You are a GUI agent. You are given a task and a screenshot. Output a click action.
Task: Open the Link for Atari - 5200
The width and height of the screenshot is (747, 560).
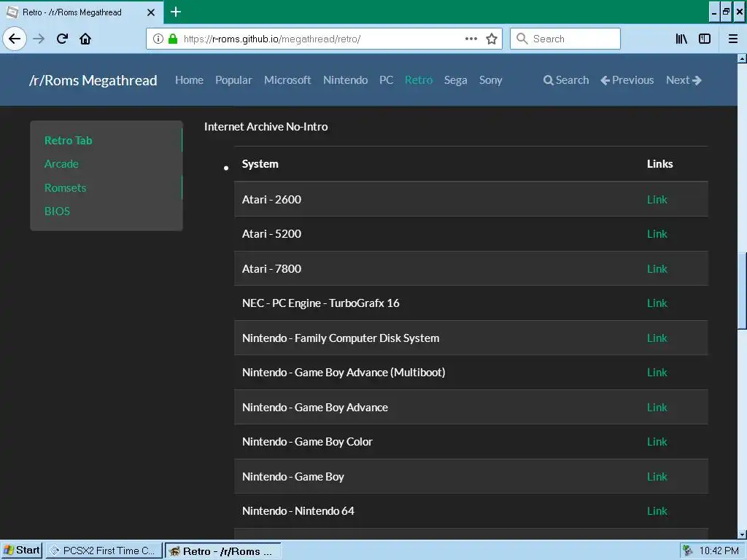pyautogui.click(x=657, y=234)
